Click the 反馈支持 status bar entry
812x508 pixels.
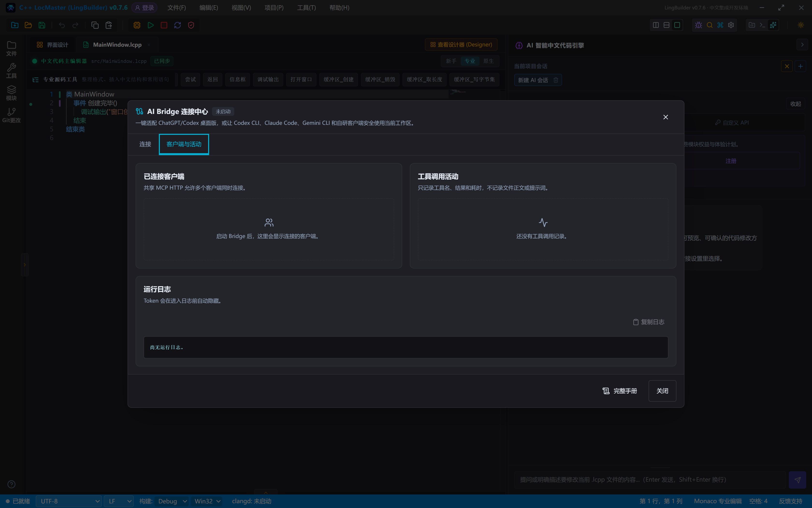(x=790, y=501)
